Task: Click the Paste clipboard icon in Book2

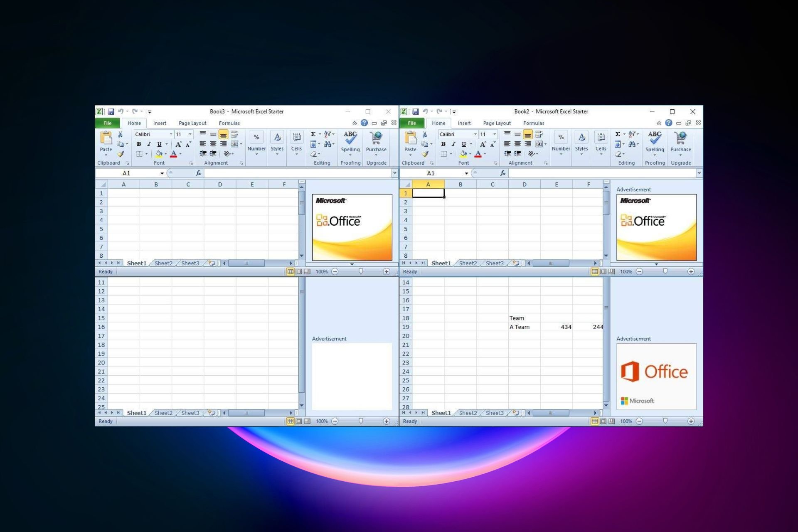Action: click(x=410, y=138)
